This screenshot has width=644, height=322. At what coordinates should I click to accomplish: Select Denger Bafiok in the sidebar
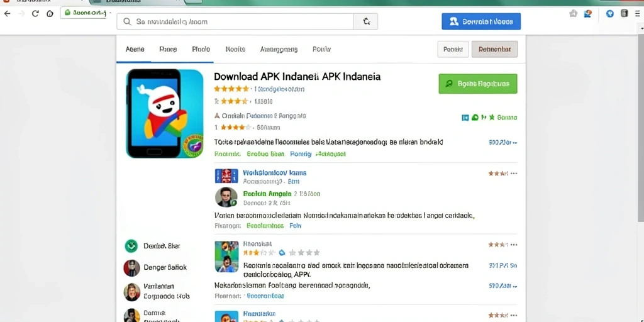click(x=165, y=267)
